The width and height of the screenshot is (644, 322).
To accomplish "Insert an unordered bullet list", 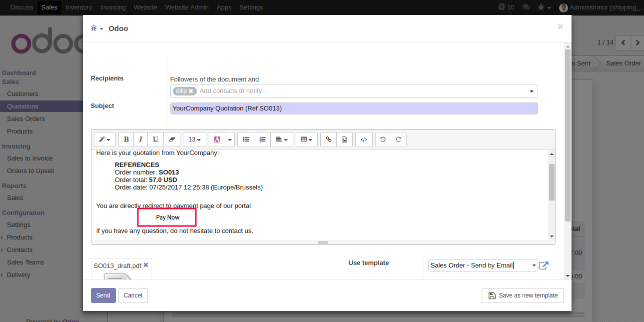I will coord(246,139).
